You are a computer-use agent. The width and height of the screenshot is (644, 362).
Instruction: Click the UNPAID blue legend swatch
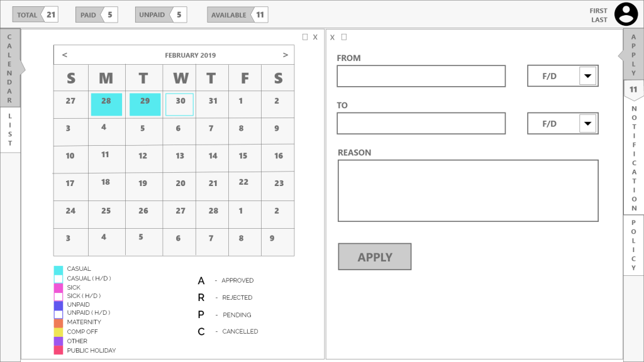pos(58,305)
